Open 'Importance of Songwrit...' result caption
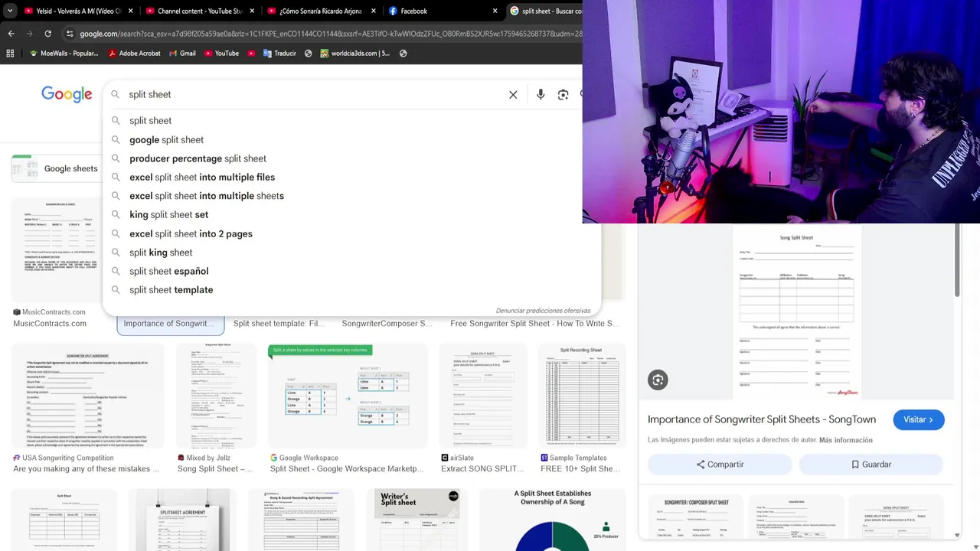Screen dimensions: 980x551 point(169,323)
